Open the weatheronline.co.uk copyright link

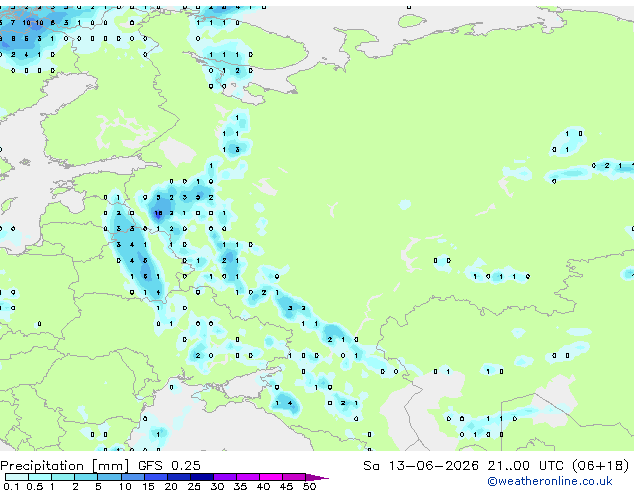point(550,481)
